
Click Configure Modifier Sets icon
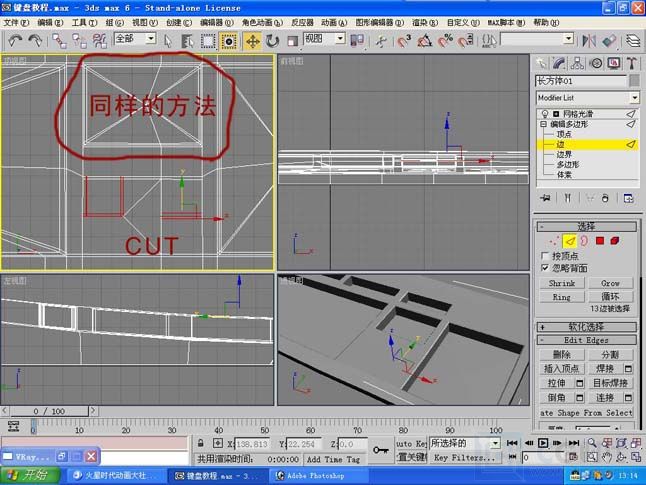click(x=629, y=198)
